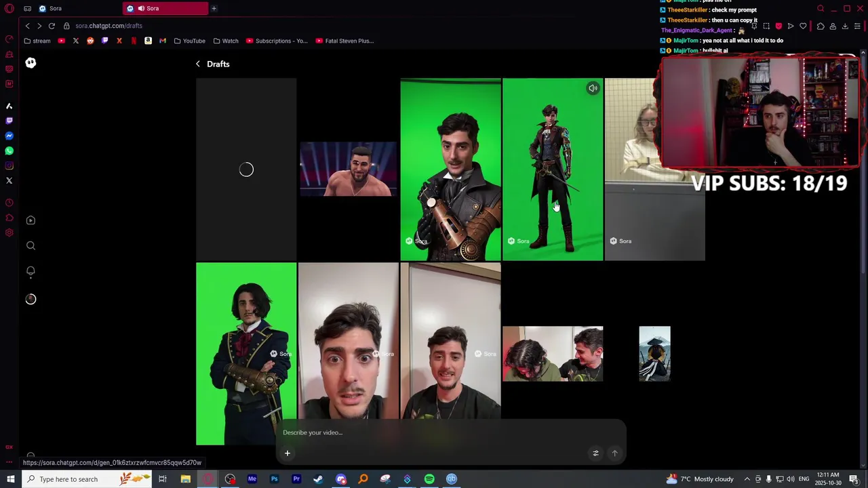
Task: Open the downloads icon in the toolbar
Action: 845,26
